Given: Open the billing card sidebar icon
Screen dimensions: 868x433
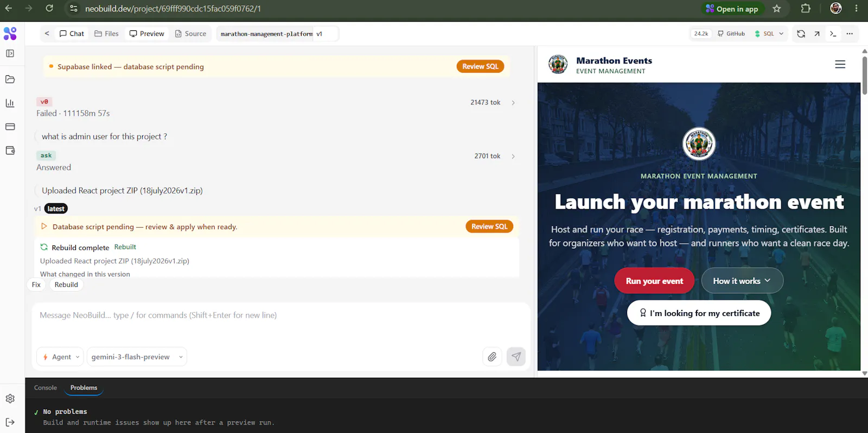Looking at the screenshot, I should click(10, 127).
